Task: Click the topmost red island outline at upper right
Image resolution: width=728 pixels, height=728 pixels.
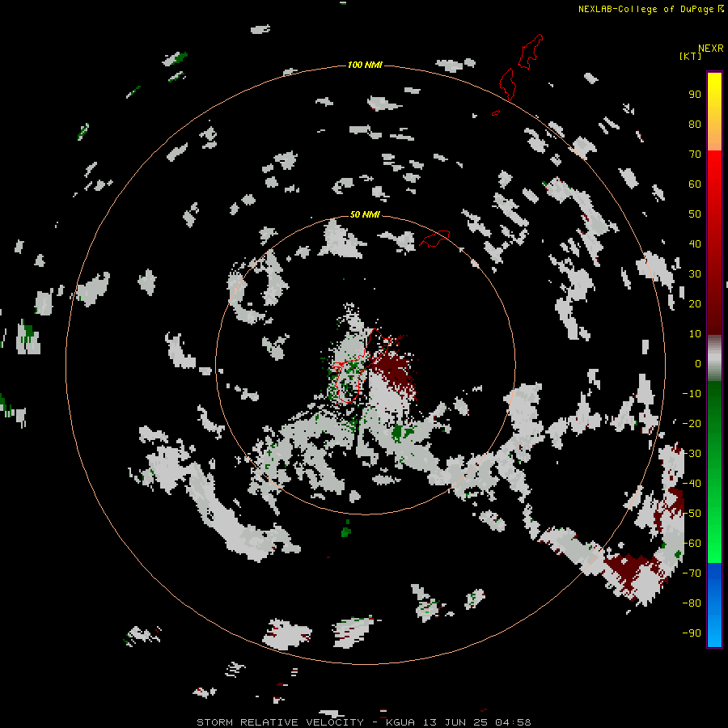Action: tap(530, 52)
